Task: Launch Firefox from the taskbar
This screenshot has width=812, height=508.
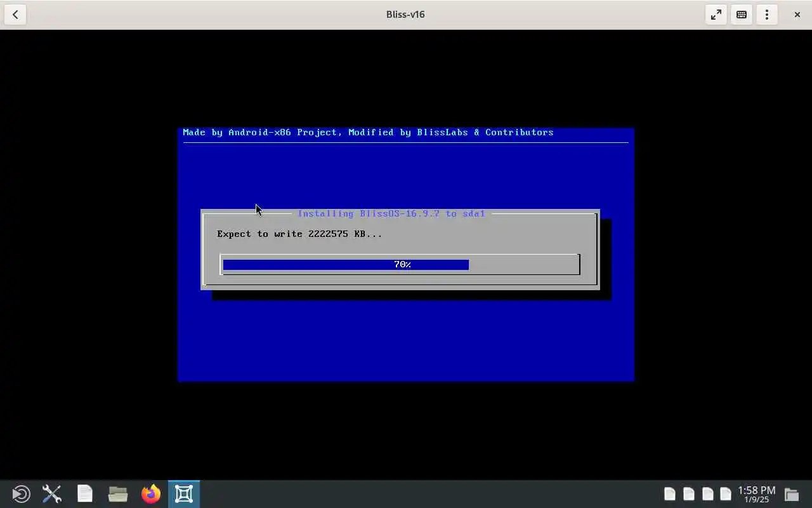Action: 151,494
